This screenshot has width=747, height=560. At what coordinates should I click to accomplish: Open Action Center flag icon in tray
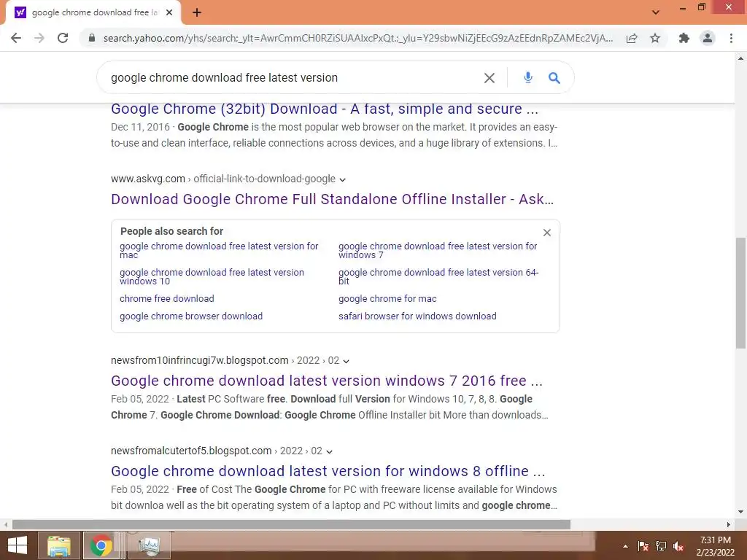[643, 546]
